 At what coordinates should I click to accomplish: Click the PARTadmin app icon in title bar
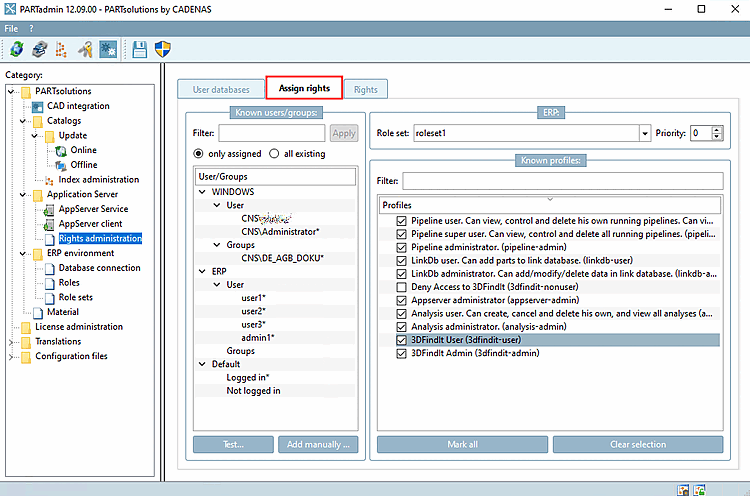(10, 9)
